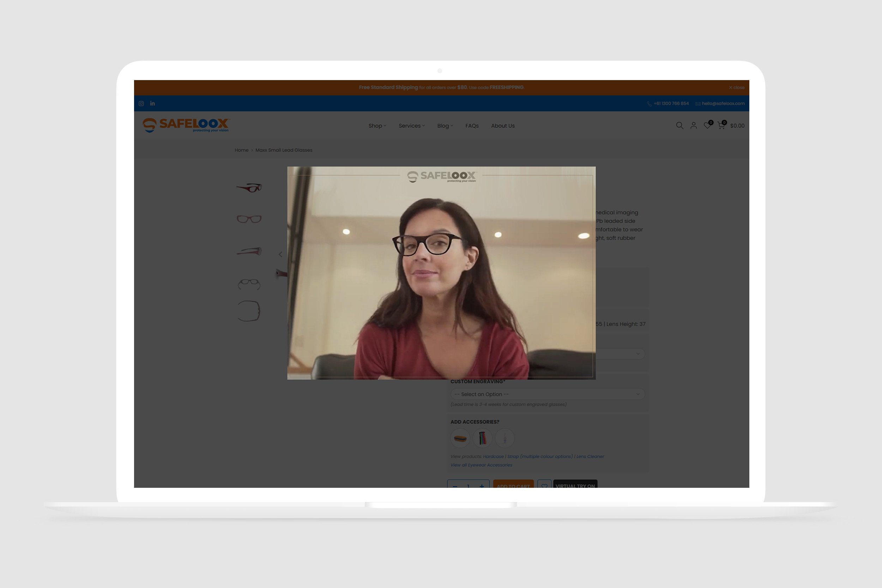Open View all Eyewear Accessories link

(481, 465)
